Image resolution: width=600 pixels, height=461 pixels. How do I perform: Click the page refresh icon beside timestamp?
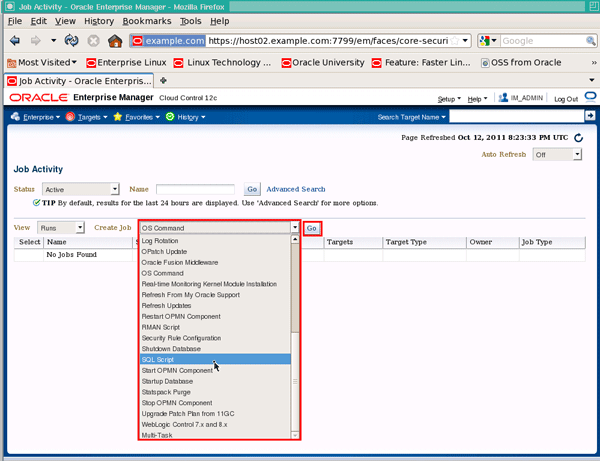tap(578, 138)
